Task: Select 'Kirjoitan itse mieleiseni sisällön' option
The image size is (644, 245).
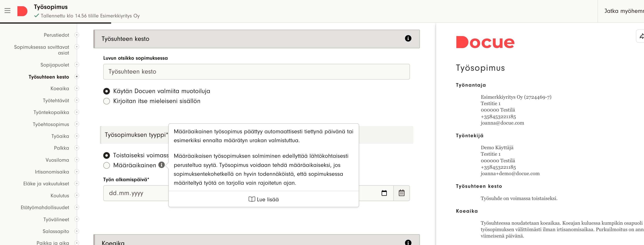Action: point(107,101)
